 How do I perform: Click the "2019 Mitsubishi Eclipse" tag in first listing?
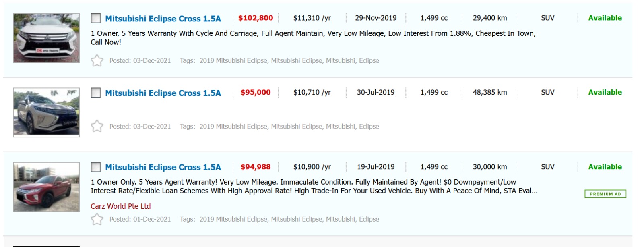click(233, 61)
